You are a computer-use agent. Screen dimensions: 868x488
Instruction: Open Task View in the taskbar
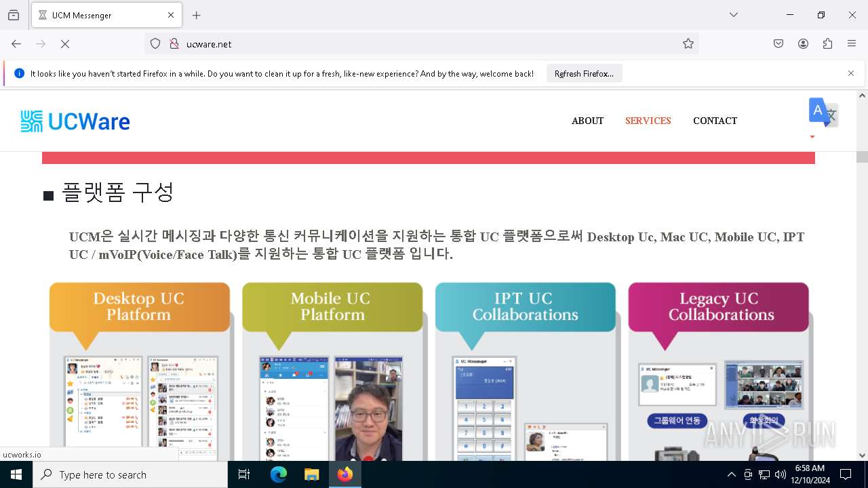coord(244,474)
